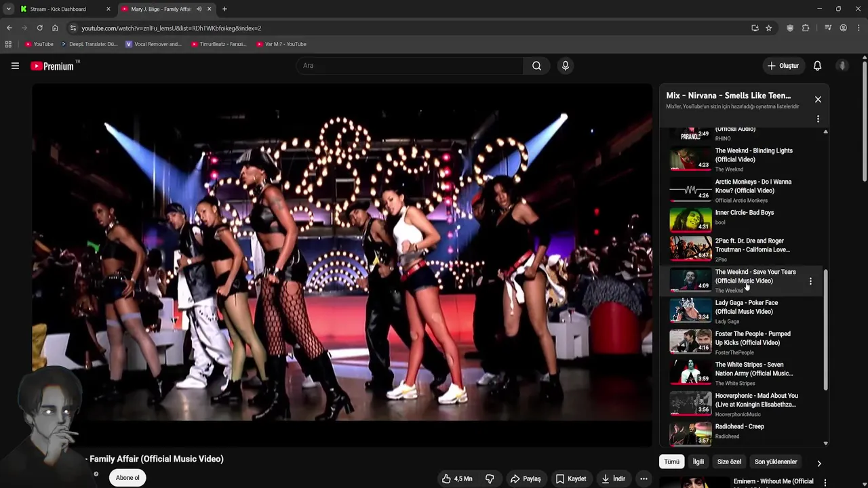This screenshot has width=868, height=488.
Task: Click the search magnifier button
Action: click(536, 66)
